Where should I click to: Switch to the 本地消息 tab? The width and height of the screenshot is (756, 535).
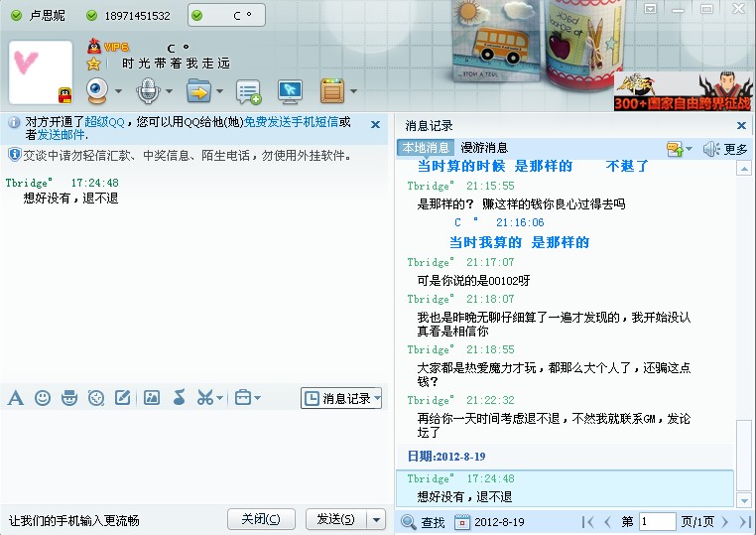(x=425, y=148)
